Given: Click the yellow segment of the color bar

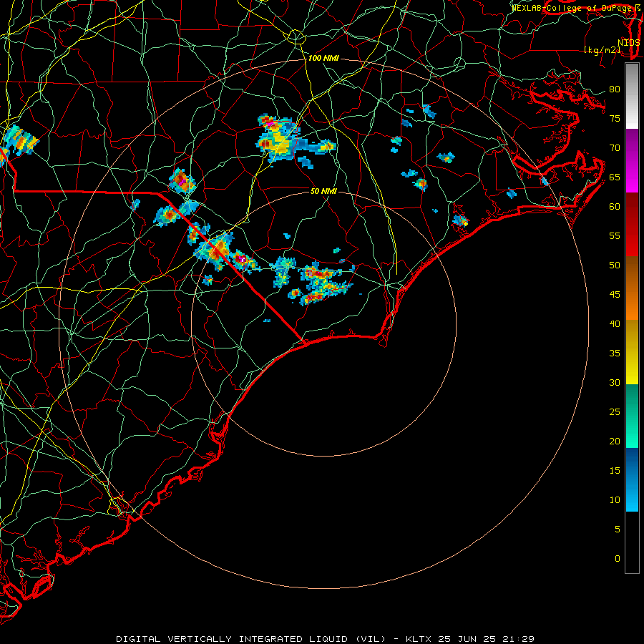Looking at the screenshot, I should tap(632, 352).
